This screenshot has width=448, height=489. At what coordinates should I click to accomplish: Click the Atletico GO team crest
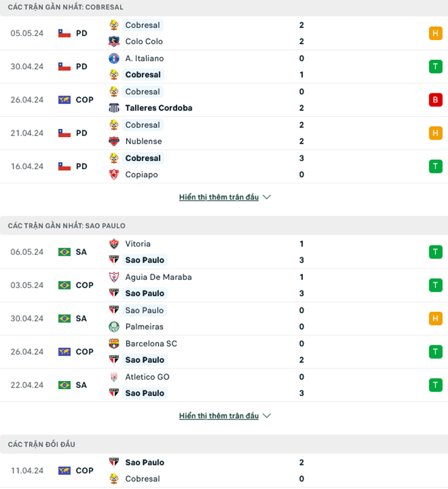pos(114,377)
